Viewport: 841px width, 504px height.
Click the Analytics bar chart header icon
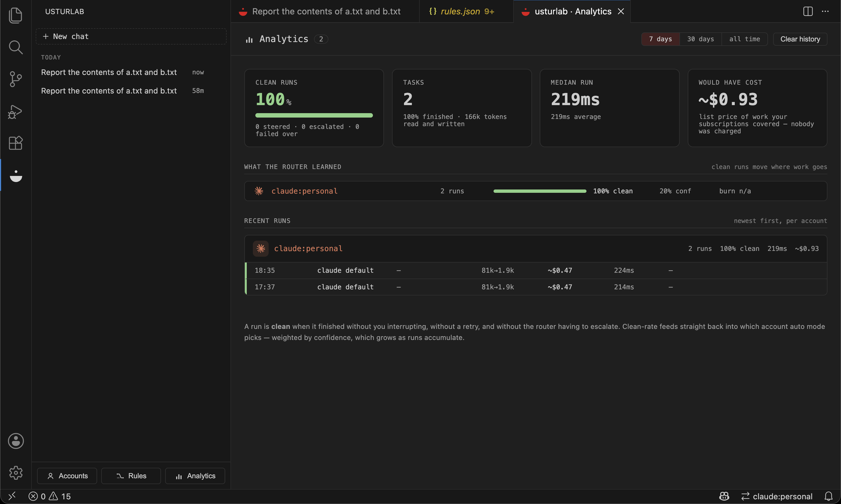coord(249,40)
